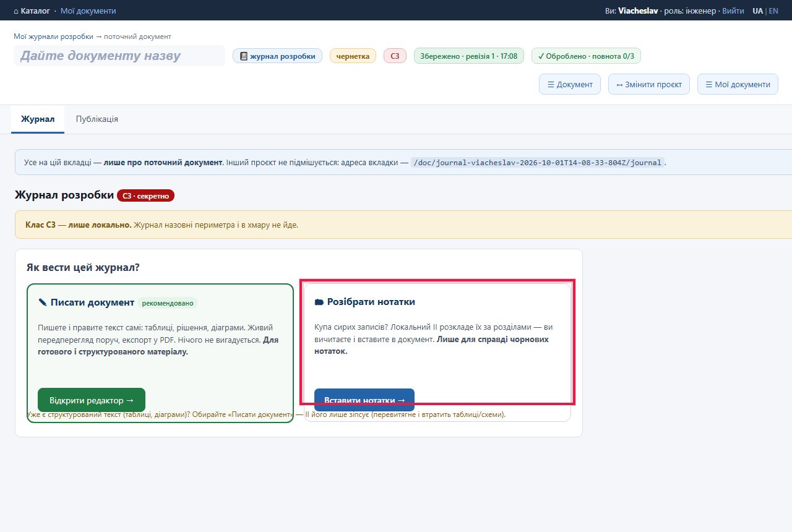The width and height of the screenshot is (792, 532).
Task: Click the notebook icon in журнал розробки badge
Action: (244, 56)
